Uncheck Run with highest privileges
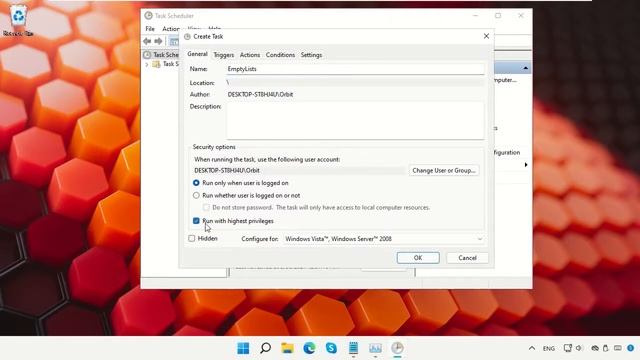 coord(196,221)
